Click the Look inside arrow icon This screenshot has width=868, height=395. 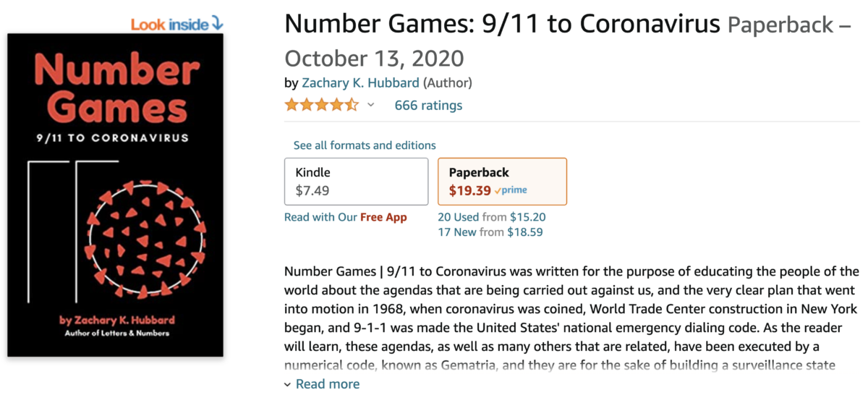[217, 25]
